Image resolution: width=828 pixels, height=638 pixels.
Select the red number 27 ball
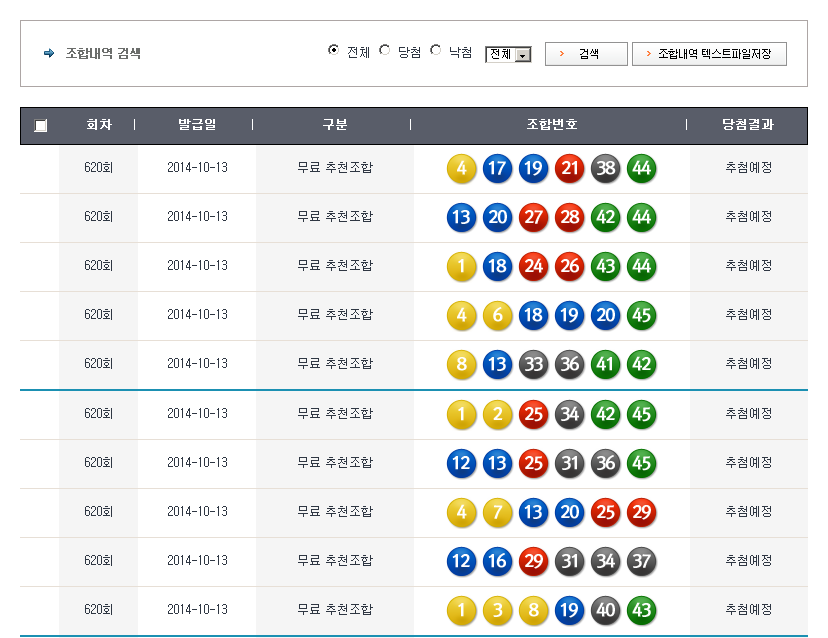(533, 217)
